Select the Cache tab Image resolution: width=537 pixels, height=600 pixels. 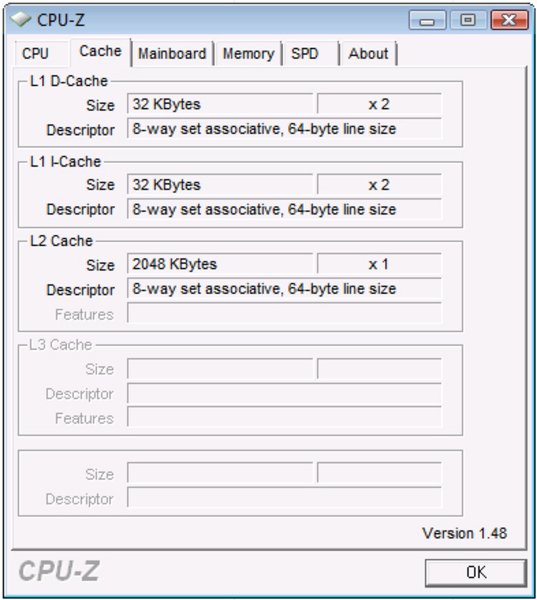click(100, 52)
